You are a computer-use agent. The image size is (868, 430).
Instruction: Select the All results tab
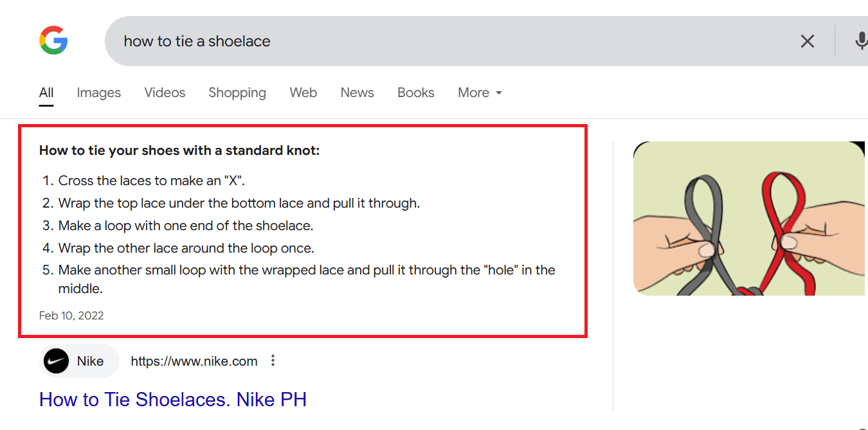(46, 93)
